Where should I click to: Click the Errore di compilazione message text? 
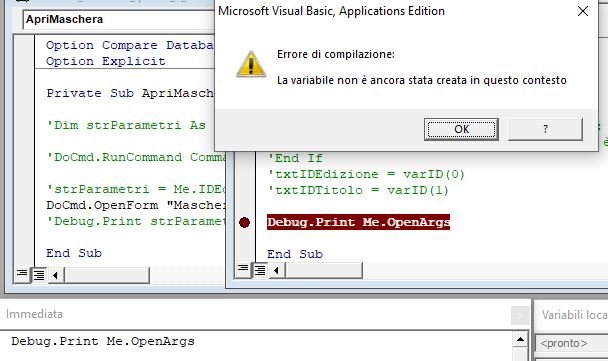[x=335, y=54]
